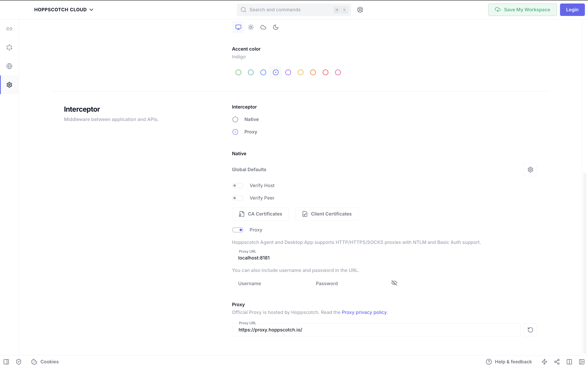588x368 pixels.
Task: Click the Password input field
Action: [x=349, y=284]
